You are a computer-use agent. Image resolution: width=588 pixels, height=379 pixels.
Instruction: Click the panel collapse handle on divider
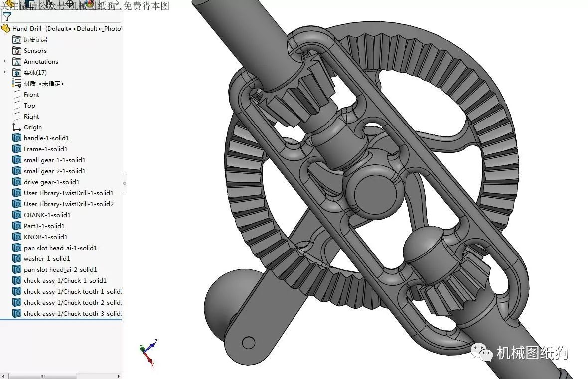point(124,183)
